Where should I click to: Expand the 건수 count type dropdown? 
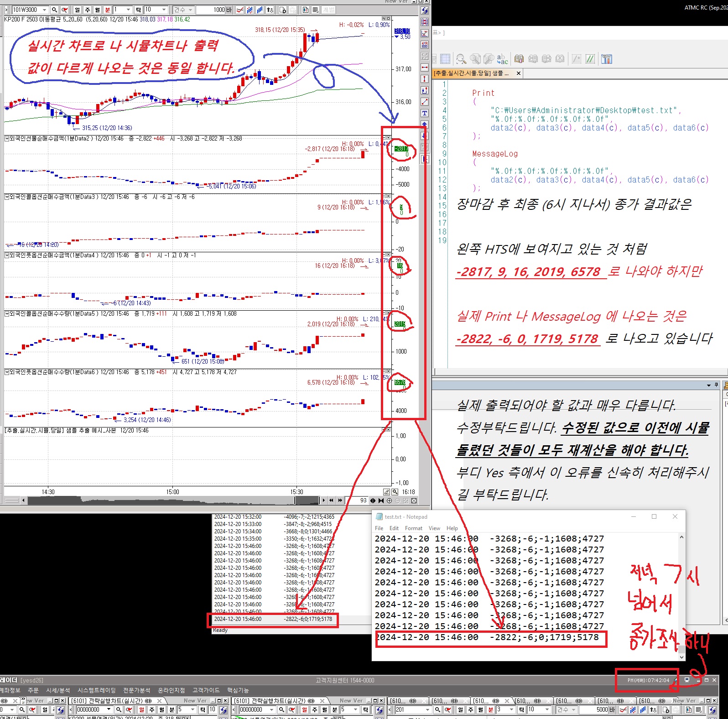190,10
